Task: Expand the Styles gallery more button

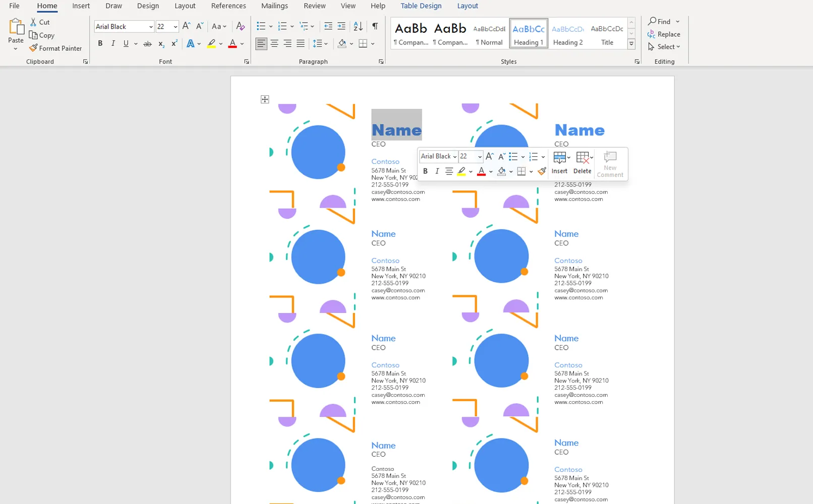Action: coord(631,44)
